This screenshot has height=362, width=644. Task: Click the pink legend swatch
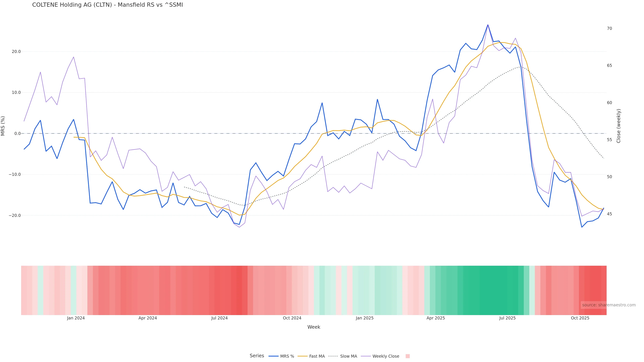(x=408, y=356)
